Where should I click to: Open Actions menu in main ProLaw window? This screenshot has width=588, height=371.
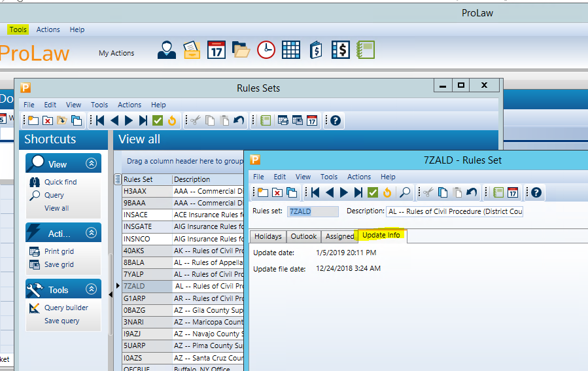(x=48, y=29)
